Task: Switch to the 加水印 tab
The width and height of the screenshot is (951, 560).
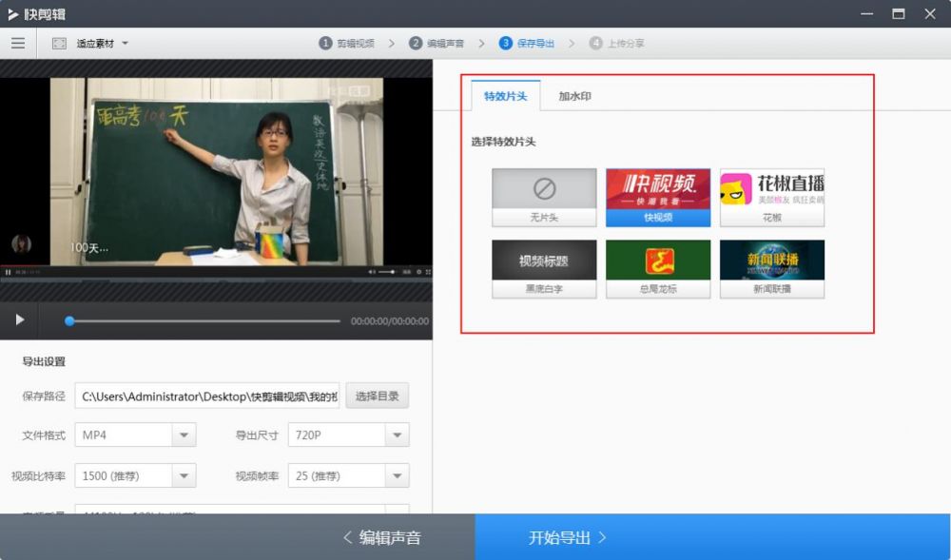Action: pos(574,96)
